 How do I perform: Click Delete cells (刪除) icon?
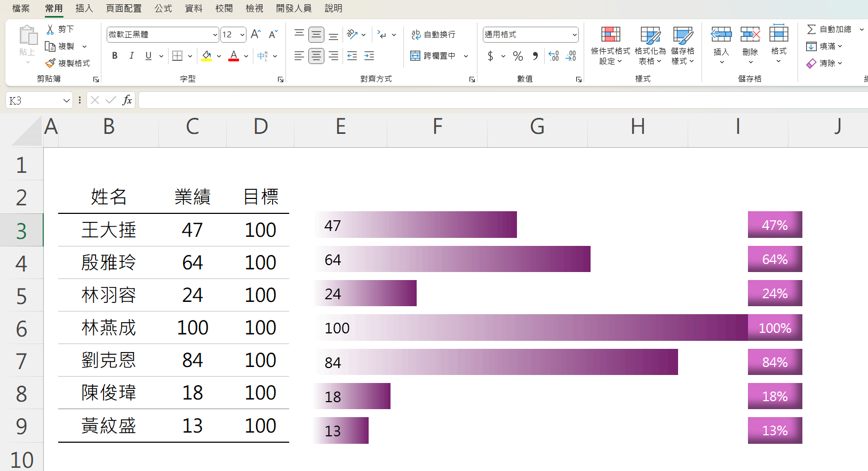coord(750,35)
